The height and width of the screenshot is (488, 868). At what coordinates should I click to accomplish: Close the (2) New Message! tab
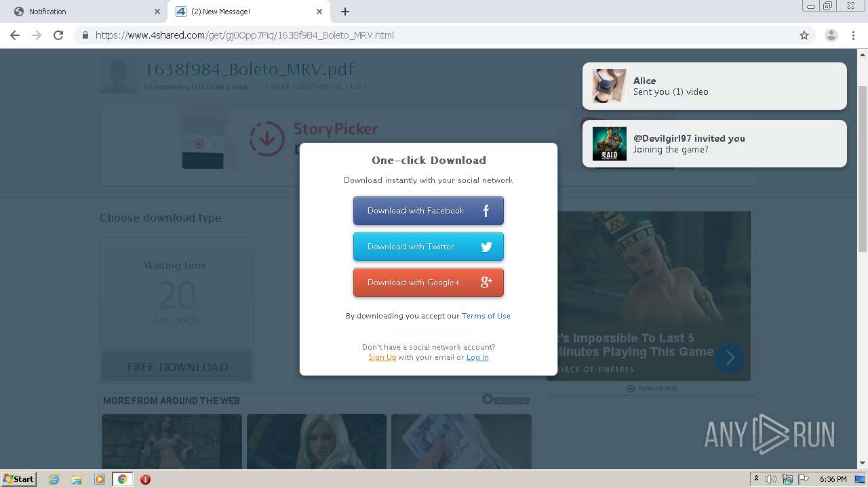[319, 12]
